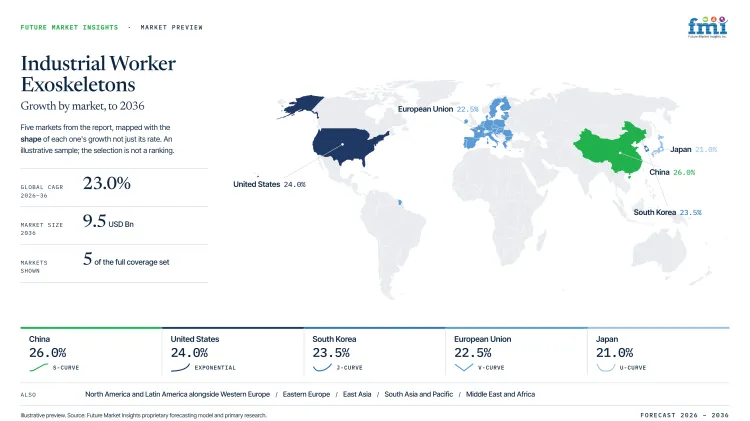Click the United States exponential curve icon
Screen dimensions: 750x421
(x=180, y=367)
